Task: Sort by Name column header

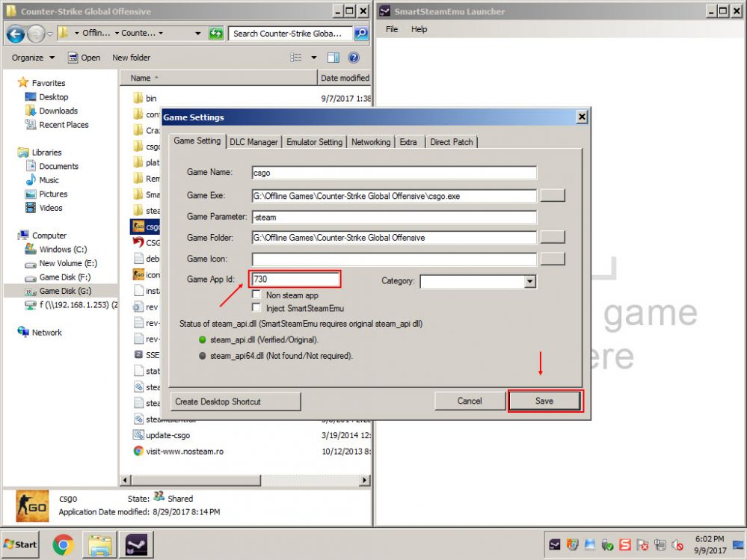Action: 218,78
